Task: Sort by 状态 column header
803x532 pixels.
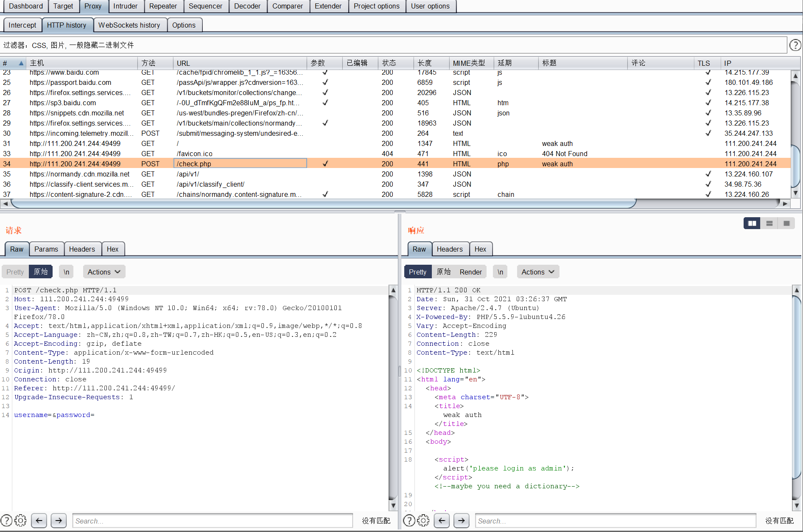Action: point(396,63)
